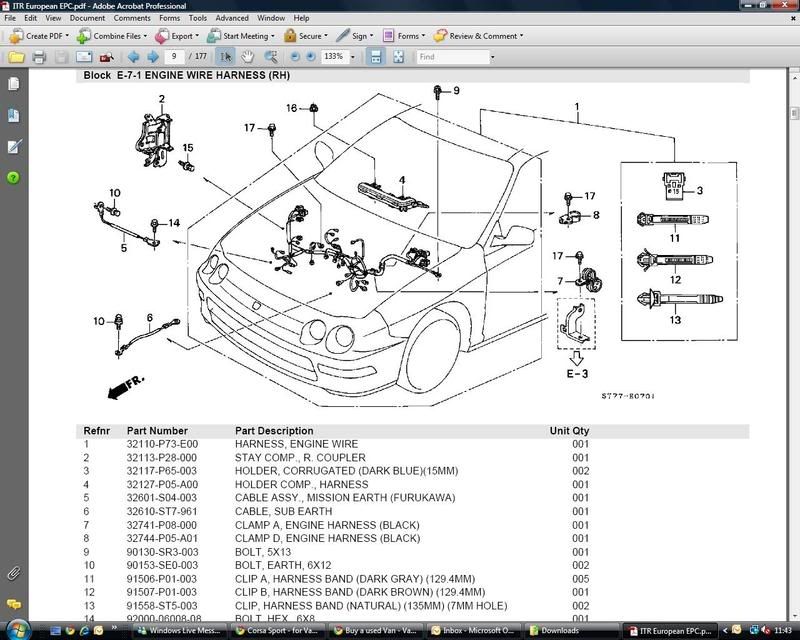This screenshot has width=800, height=640.
Task: Go to next page arrow
Action: pyautogui.click(x=153, y=57)
